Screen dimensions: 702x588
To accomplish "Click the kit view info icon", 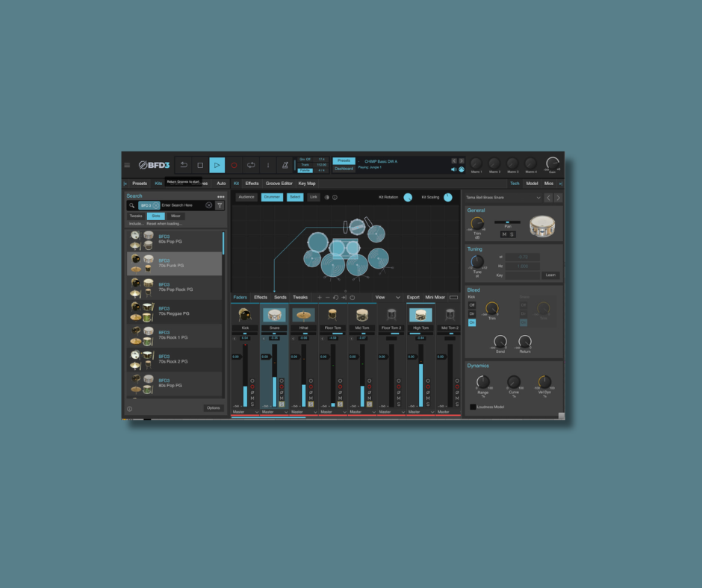I will [335, 197].
